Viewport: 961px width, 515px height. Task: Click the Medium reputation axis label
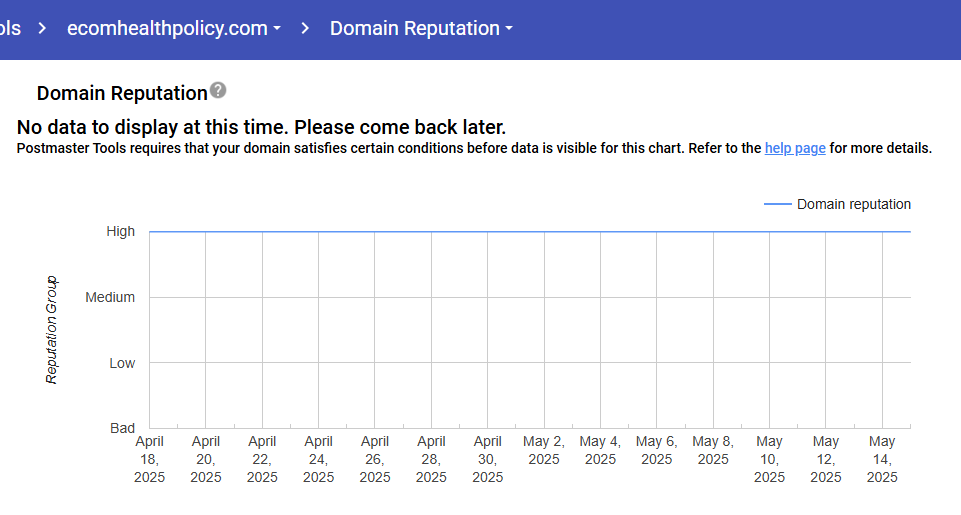pos(110,297)
